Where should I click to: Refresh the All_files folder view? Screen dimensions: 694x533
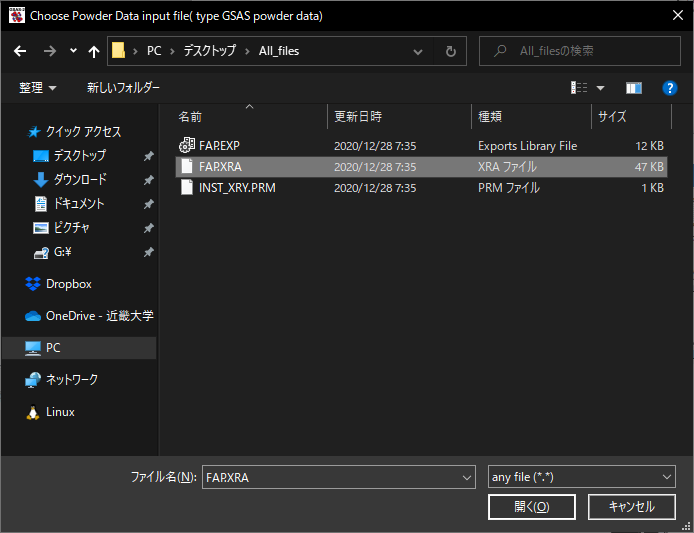451,51
